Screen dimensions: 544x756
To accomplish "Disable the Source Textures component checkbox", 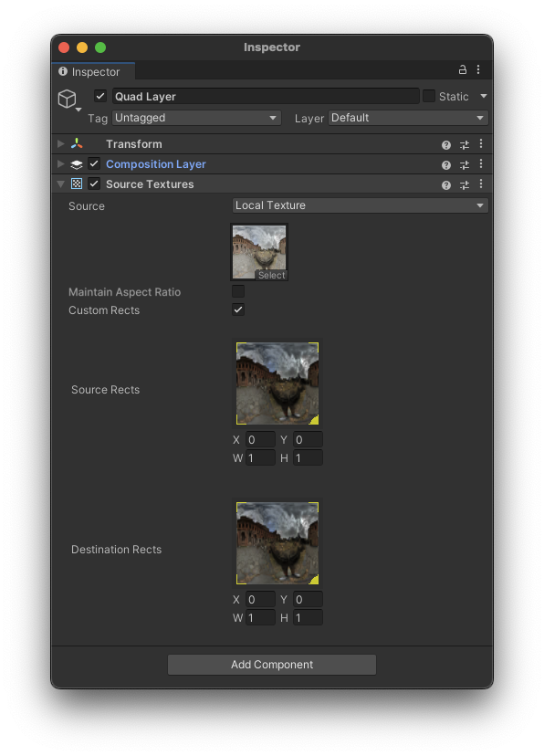I will coord(94,184).
